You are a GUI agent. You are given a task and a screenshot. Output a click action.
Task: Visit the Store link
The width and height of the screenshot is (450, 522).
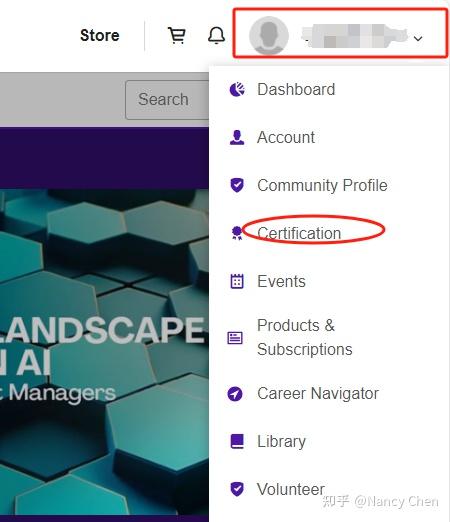[100, 35]
